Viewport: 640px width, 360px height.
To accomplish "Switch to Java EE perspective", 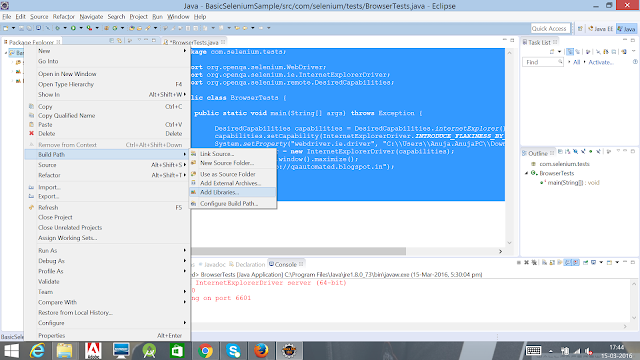I will click(x=600, y=29).
